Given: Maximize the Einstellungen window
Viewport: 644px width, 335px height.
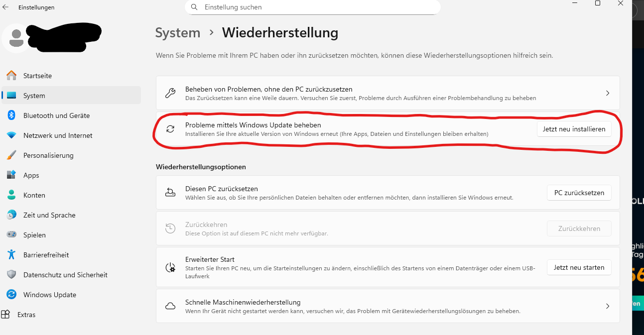Looking at the screenshot, I should pyautogui.click(x=597, y=3).
